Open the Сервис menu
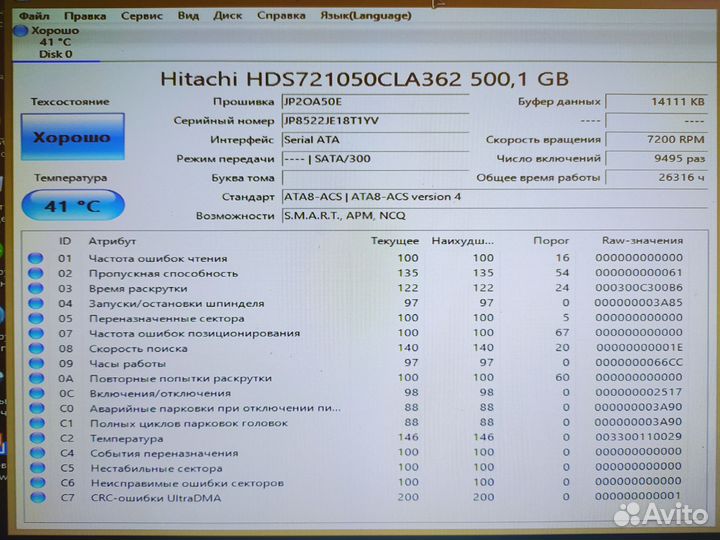Viewport: 720px width, 540px height. [141, 16]
